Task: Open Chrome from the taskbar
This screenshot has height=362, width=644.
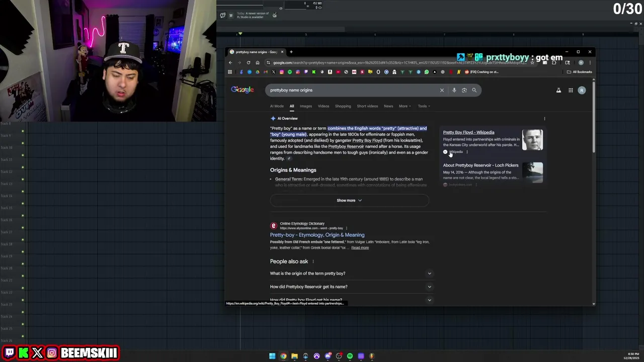Action: tap(284, 356)
